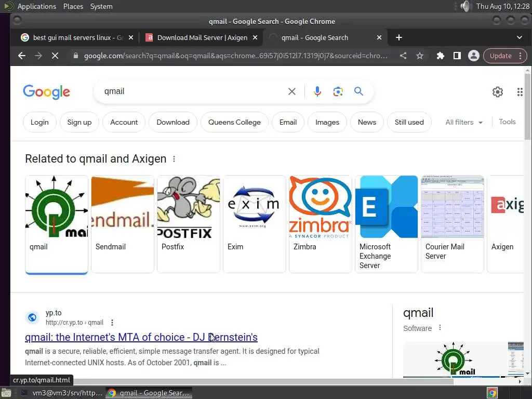Screen dimensions: 532x399
Task: Expand the All filters dropdown
Action: pyautogui.click(x=463, y=122)
